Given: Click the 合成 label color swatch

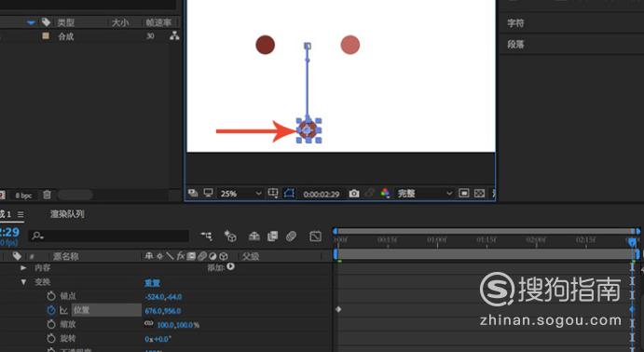Looking at the screenshot, I should click(x=46, y=35).
